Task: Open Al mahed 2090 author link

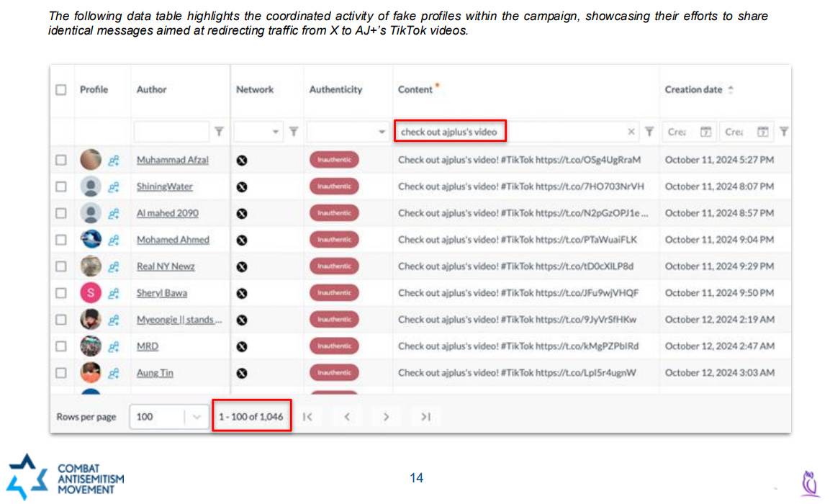Action: 167,213
